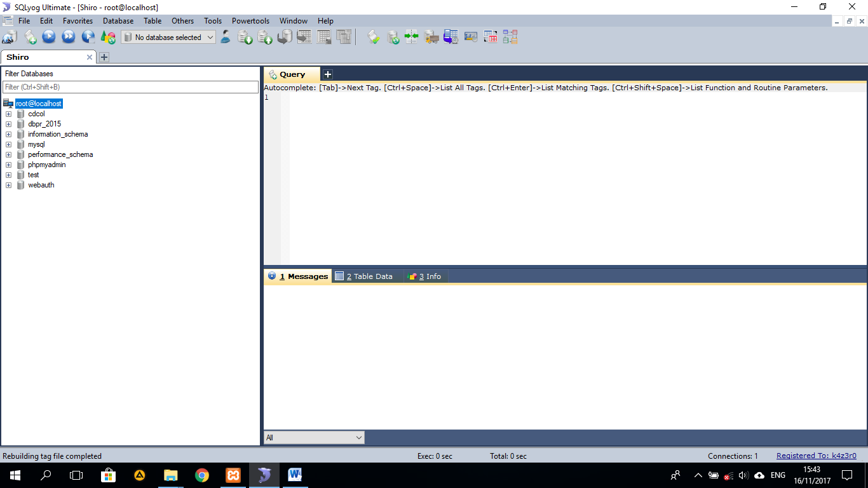Refresh the object browser icon
The image size is (868, 488).
108,37
